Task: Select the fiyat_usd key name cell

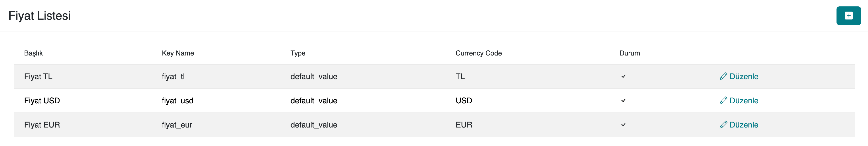Action: [177, 101]
